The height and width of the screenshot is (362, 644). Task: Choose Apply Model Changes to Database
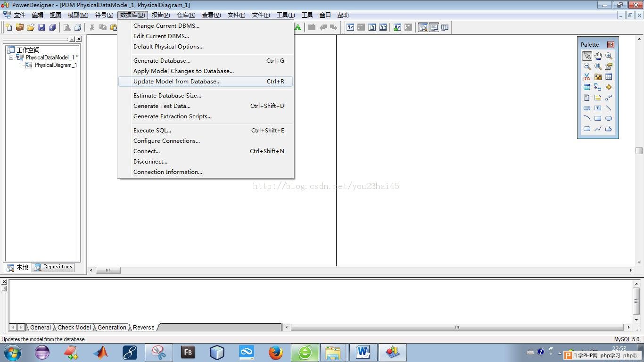coord(205,71)
